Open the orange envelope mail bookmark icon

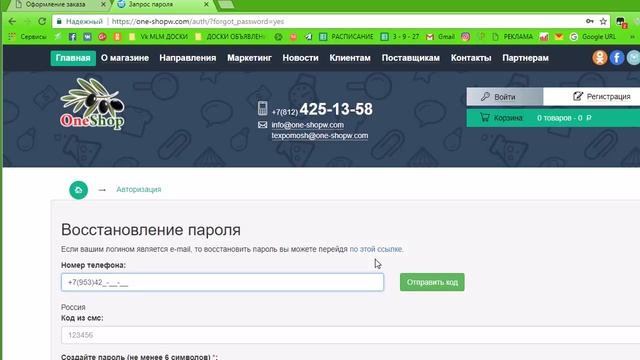click(559, 37)
